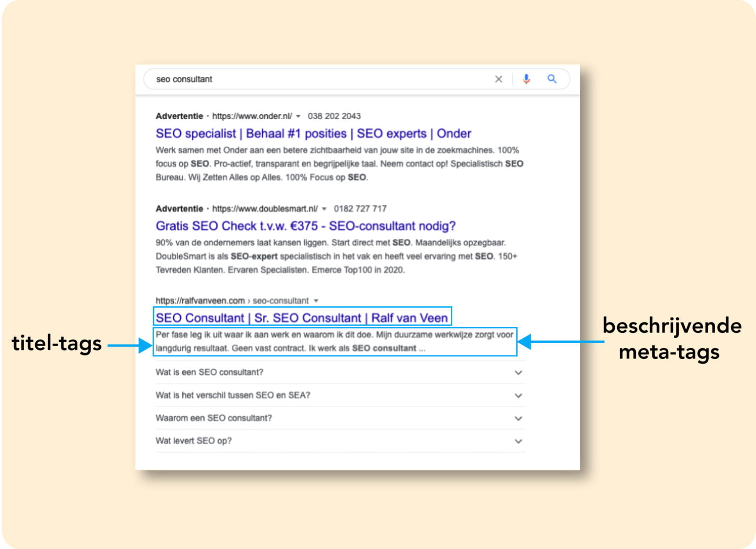Clear the search query with the X icon

(499, 79)
